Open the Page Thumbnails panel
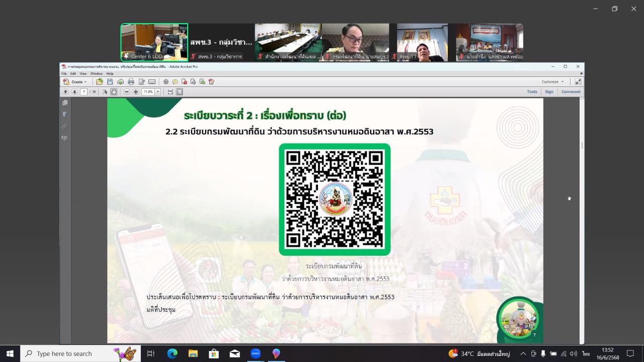 (x=64, y=103)
